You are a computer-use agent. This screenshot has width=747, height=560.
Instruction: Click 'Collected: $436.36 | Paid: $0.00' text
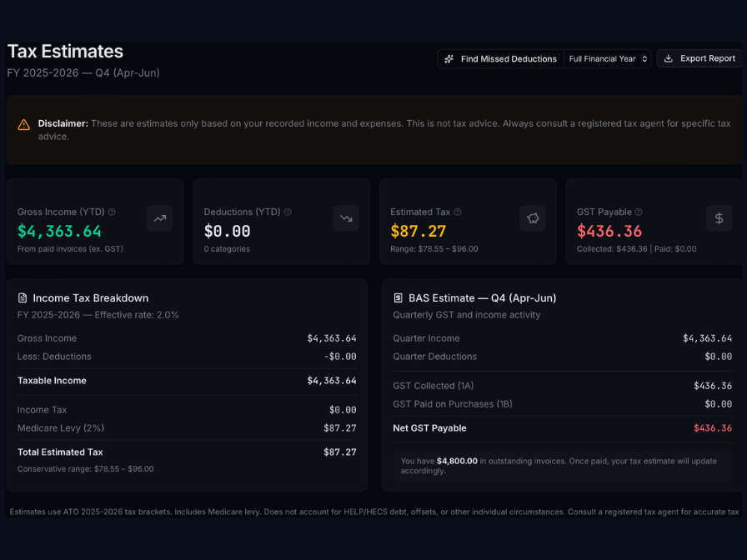(636, 249)
